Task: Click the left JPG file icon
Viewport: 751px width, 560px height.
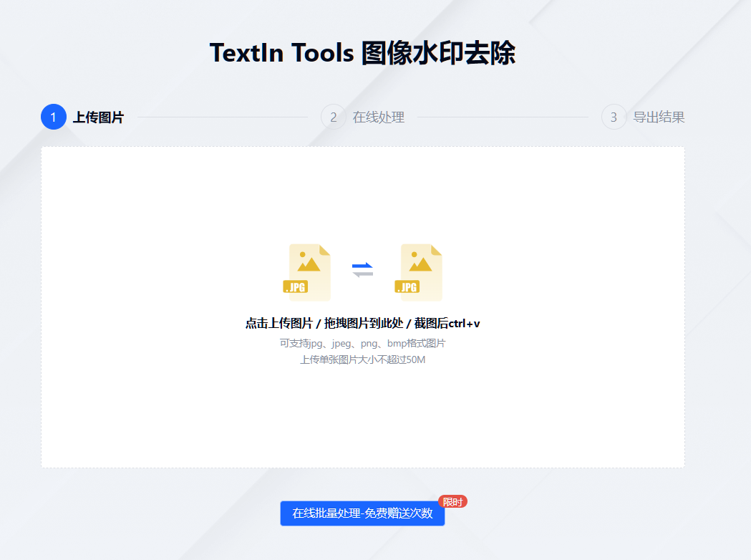Action: 307,272
